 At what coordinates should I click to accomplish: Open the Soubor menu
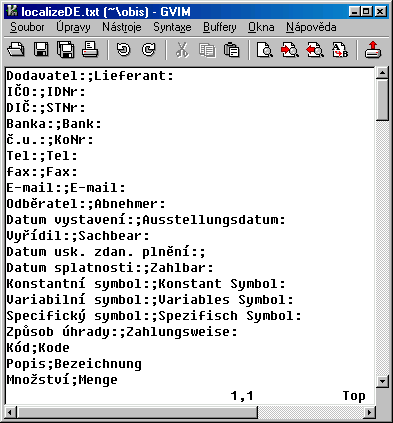pyautogui.click(x=27, y=27)
